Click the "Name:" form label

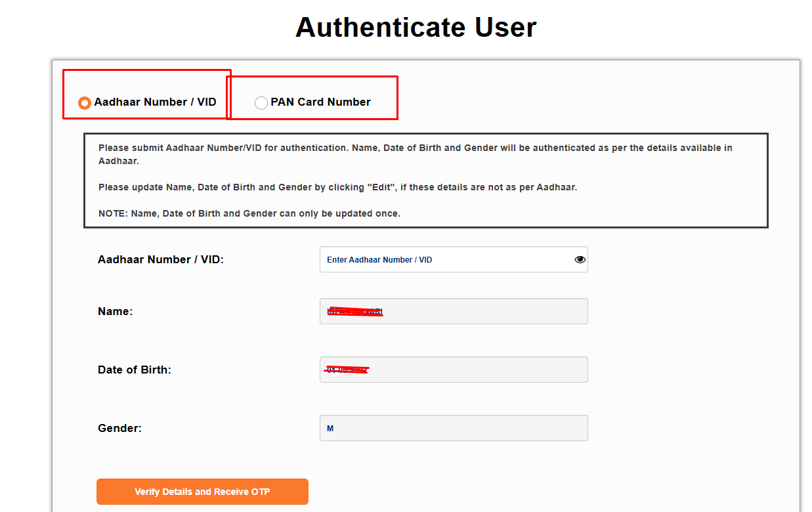[x=116, y=311]
